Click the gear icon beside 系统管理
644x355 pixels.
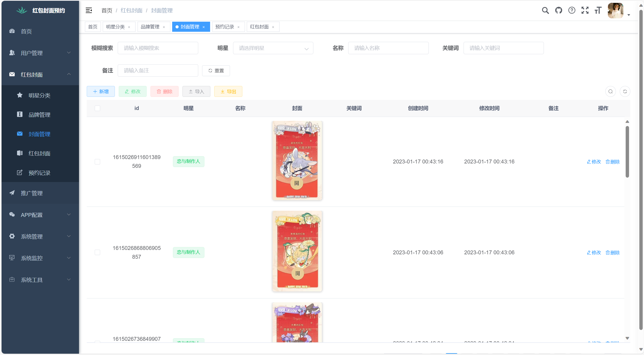click(x=12, y=236)
